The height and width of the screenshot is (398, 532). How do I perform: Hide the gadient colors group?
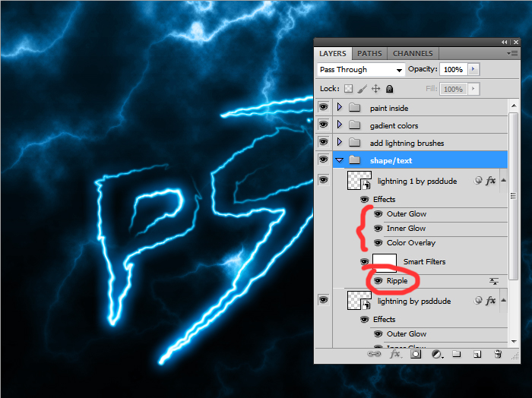[x=323, y=125]
